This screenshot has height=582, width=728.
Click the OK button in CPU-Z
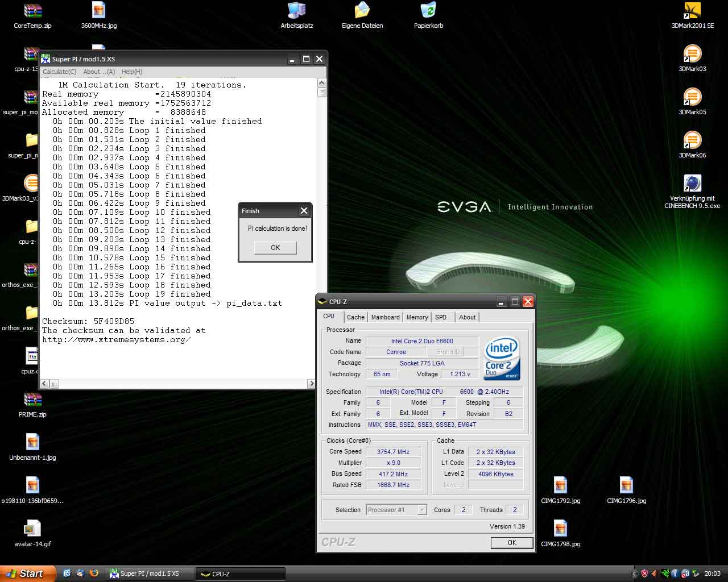click(x=512, y=543)
